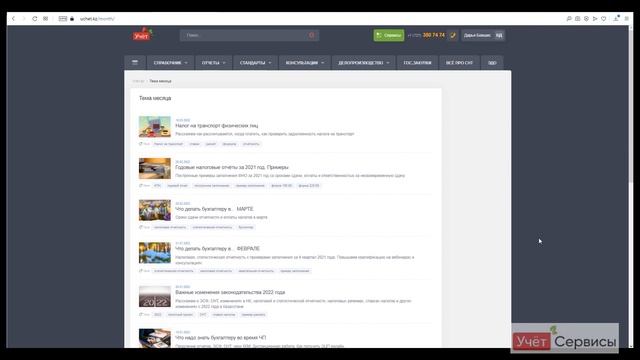640x360 pixels.
Task: Expand the Справочник dropdown menu
Action: coord(170,63)
